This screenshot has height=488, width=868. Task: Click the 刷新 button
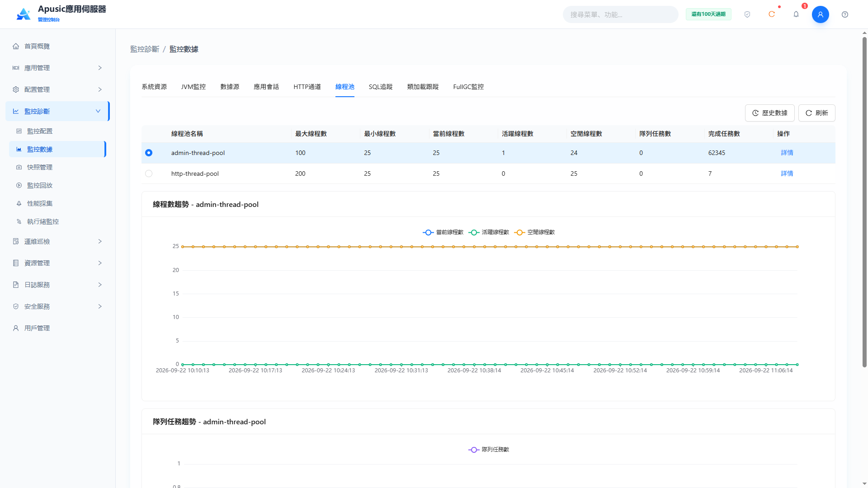coord(816,113)
